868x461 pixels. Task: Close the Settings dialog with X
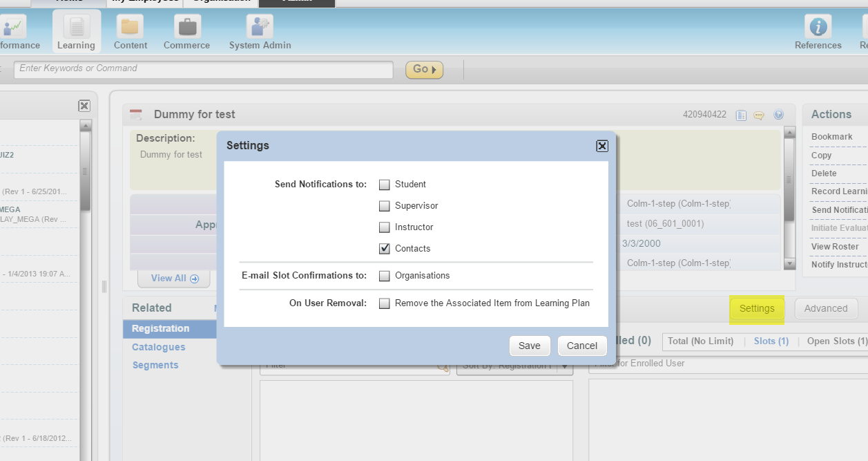602,146
